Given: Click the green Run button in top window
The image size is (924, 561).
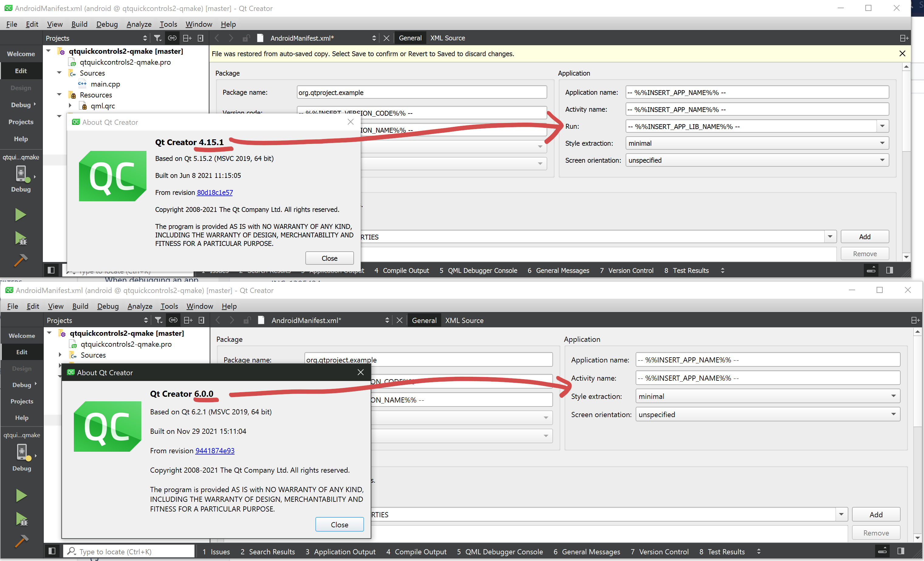Looking at the screenshot, I should pos(20,215).
